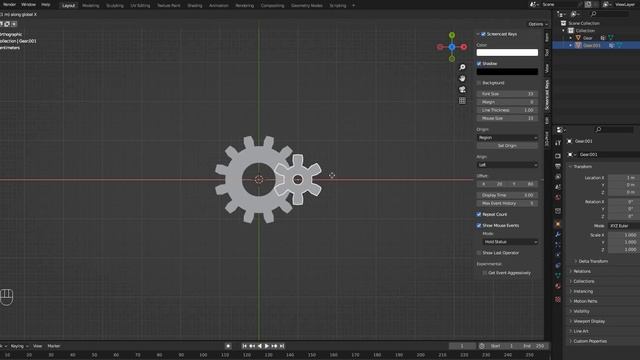
Task: Jump to timeline end frame
Action: tap(282, 346)
